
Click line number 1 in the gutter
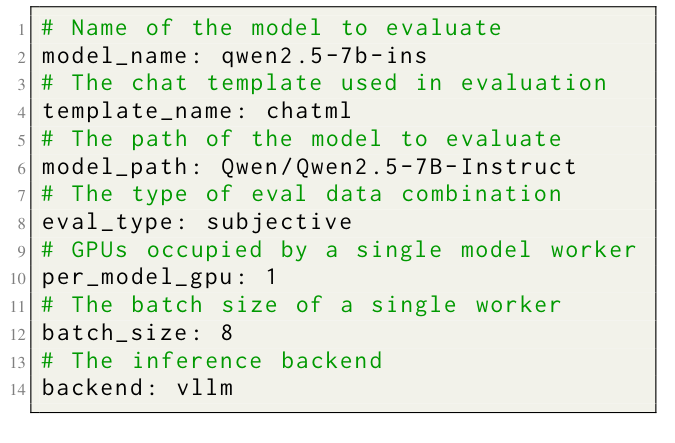[20, 29]
